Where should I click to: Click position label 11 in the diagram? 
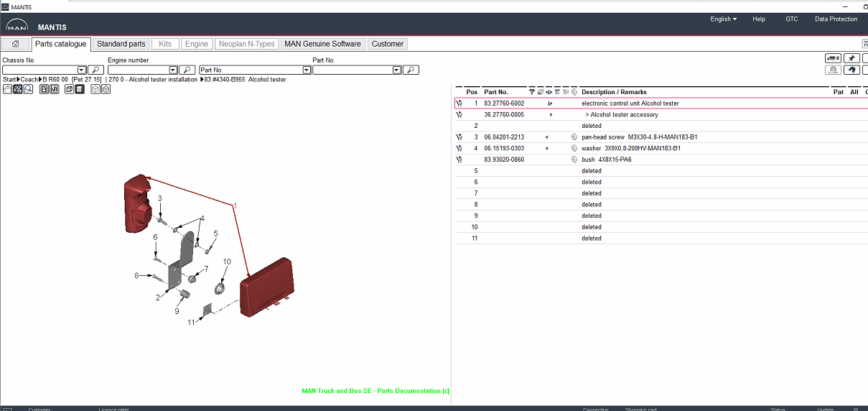point(191,323)
